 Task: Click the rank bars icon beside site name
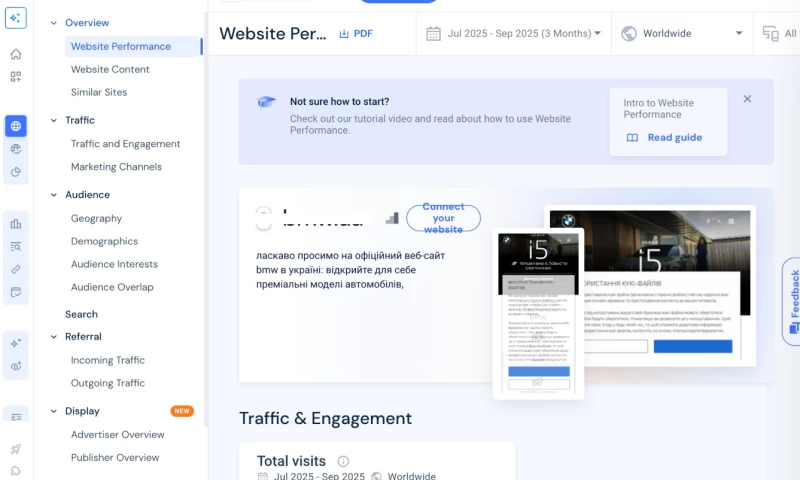(392, 218)
